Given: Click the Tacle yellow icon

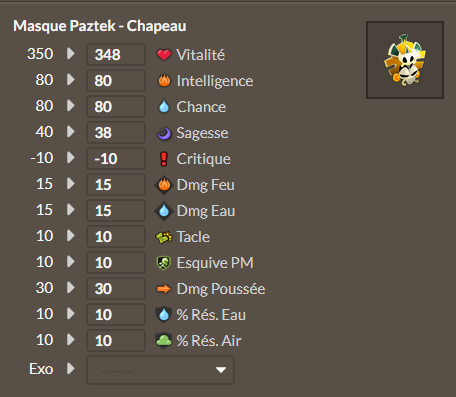Looking at the screenshot, I should coord(164,237).
